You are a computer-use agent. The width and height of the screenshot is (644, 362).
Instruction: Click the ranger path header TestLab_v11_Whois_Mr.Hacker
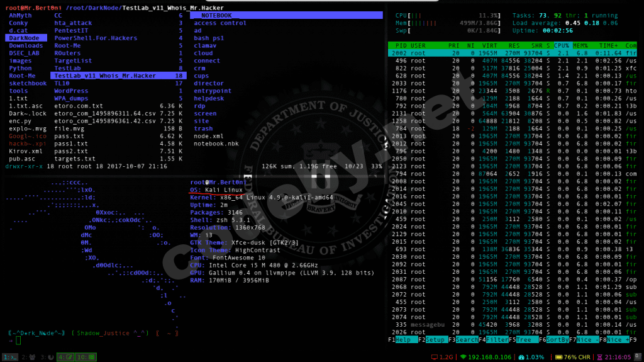(x=173, y=8)
